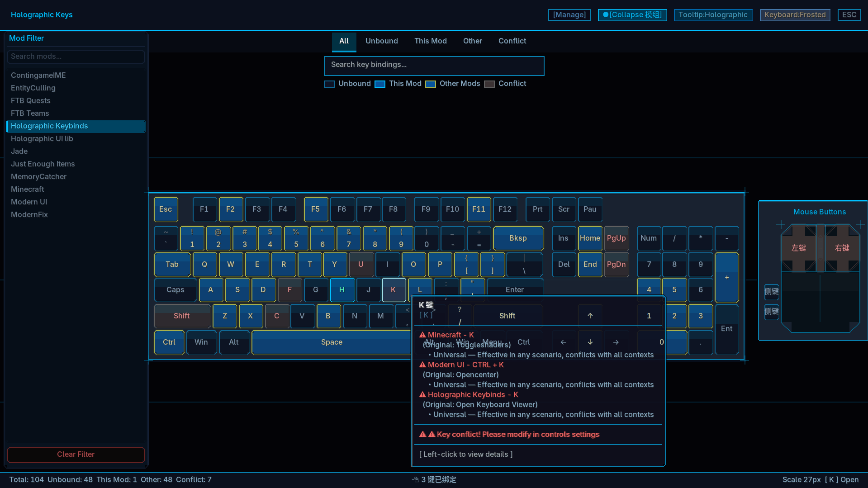Click the Tab key
The width and height of the screenshot is (868, 488).
(172, 265)
